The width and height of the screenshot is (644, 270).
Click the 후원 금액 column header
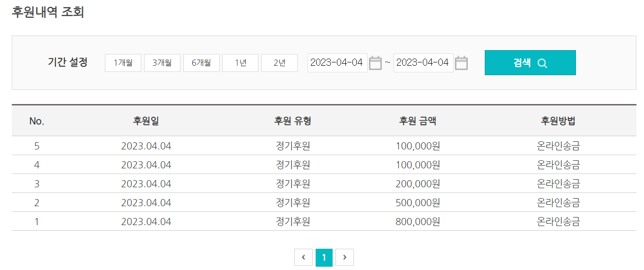click(418, 121)
